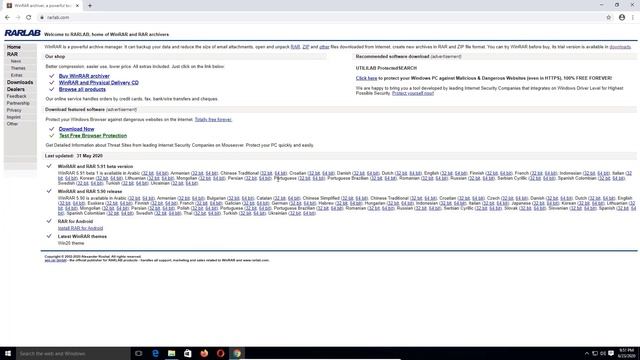
Task: Go back to the previous page
Action: 7,18
